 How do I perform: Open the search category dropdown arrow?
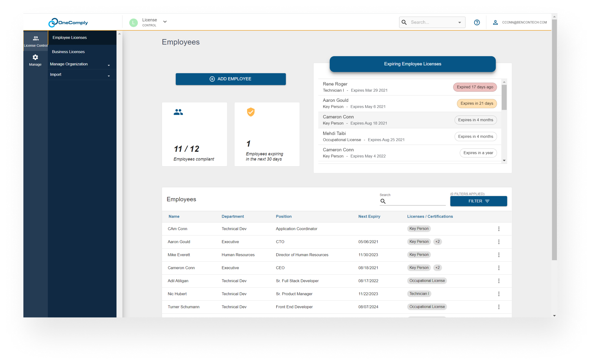[460, 22]
